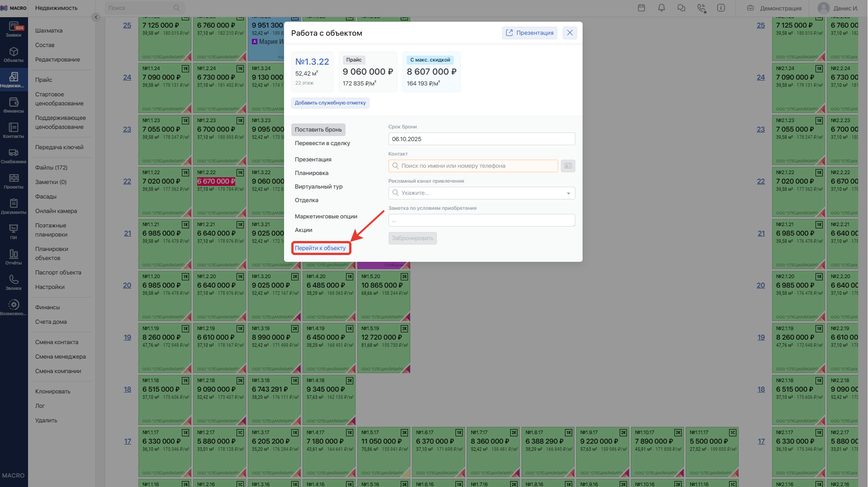Select the red-highlighted 6 670 000 ₽ apartment
This screenshot has height=487, width=868.
[216, 181]
